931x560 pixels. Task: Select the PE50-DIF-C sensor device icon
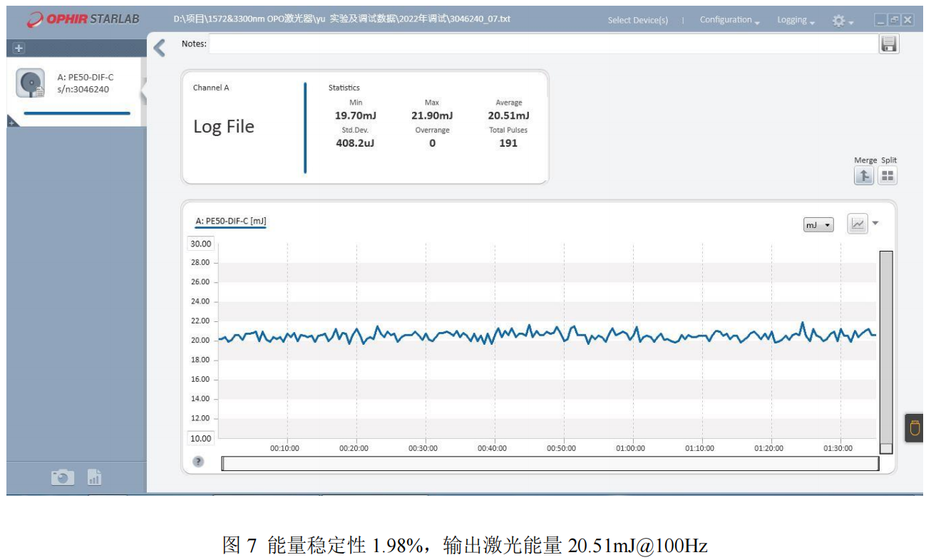[31, 83]
